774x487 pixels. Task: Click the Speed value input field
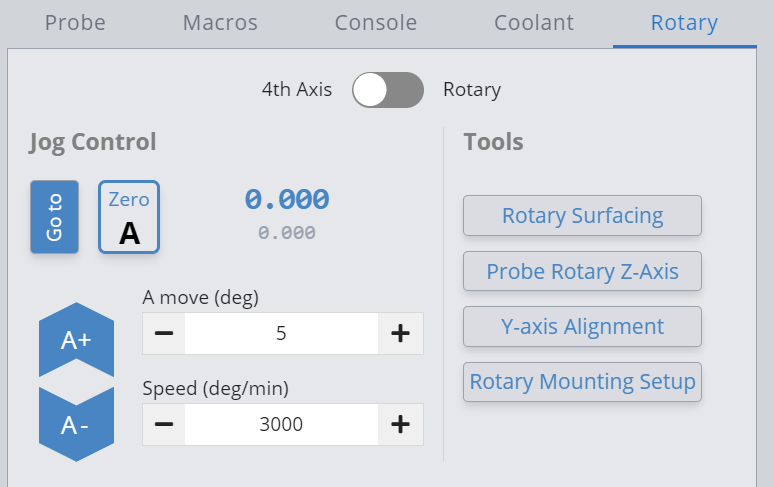click(281, 424)
